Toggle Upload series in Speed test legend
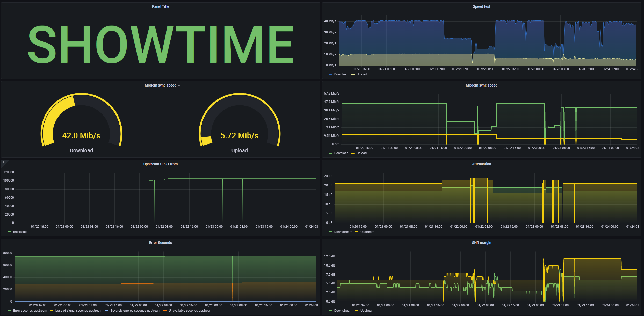Image resolution: width=644 pixels, height=316 pixels. [x=361, y=74]
